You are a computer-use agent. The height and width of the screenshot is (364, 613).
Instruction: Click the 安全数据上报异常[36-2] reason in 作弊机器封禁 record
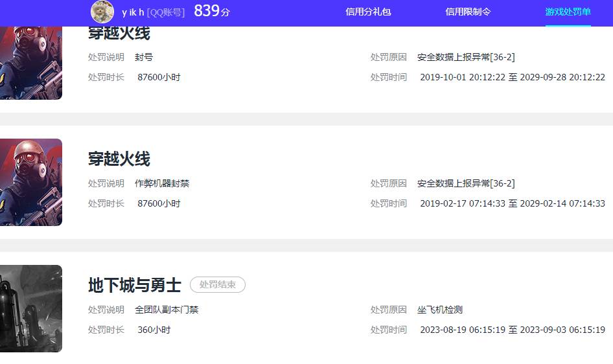(466, 183)
